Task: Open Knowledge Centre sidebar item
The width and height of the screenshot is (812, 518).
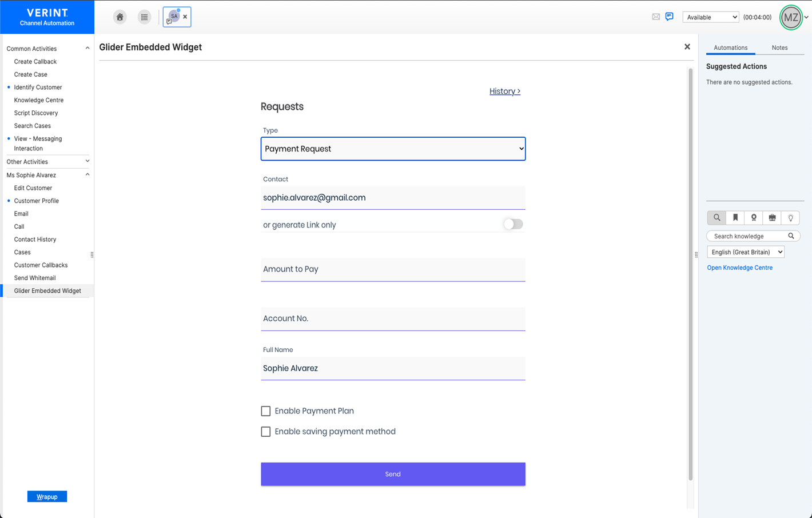Action: [39, 100]
